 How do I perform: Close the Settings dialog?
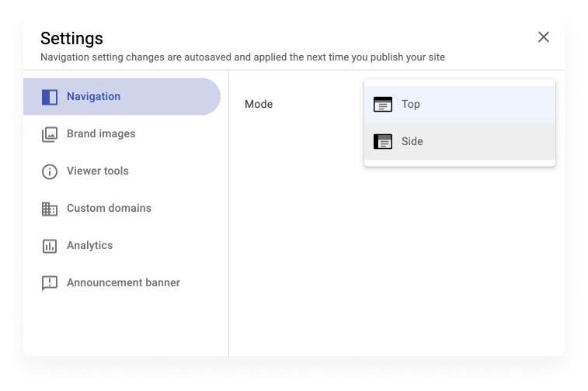[544, 37]
